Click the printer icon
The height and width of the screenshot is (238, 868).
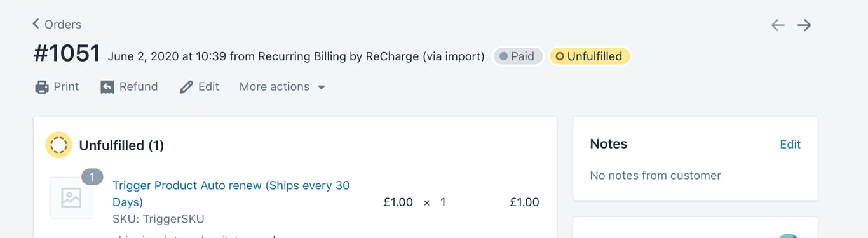[42, 87]
